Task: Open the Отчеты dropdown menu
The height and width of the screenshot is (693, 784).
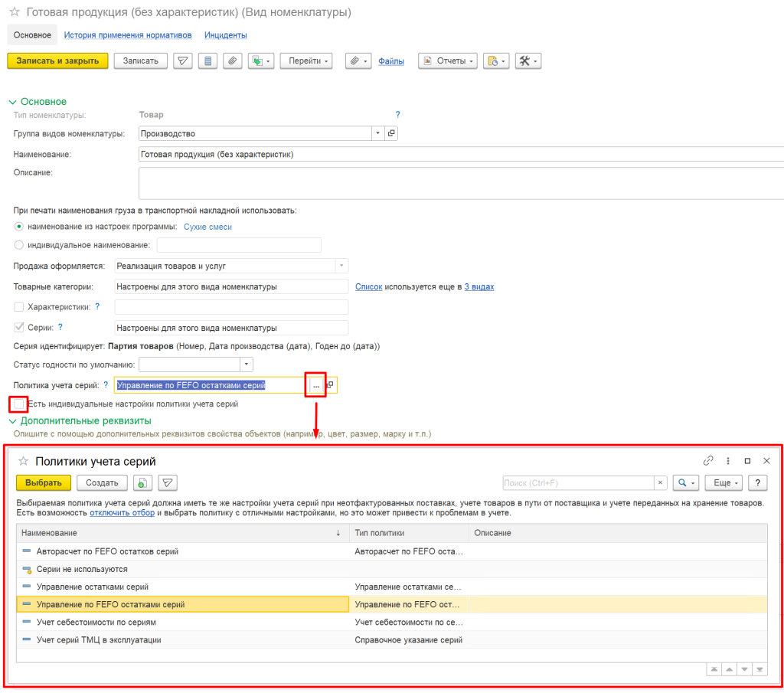Action: (x=448, y=61)
